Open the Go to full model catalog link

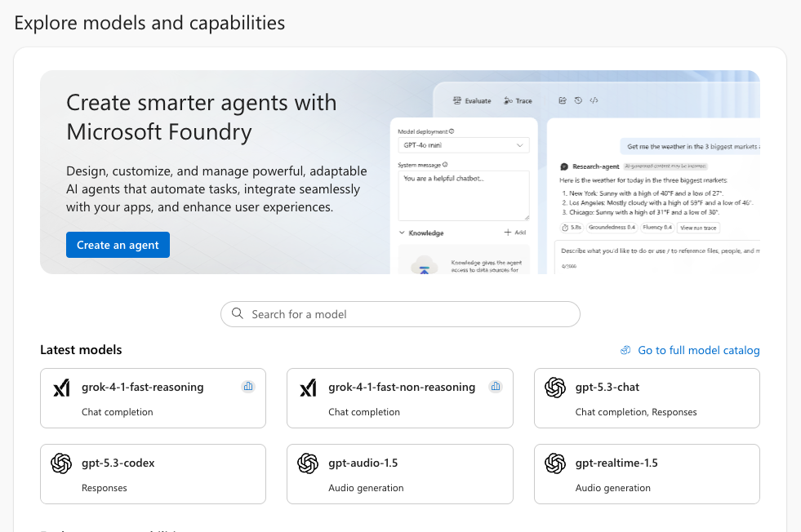pos(698,350)
